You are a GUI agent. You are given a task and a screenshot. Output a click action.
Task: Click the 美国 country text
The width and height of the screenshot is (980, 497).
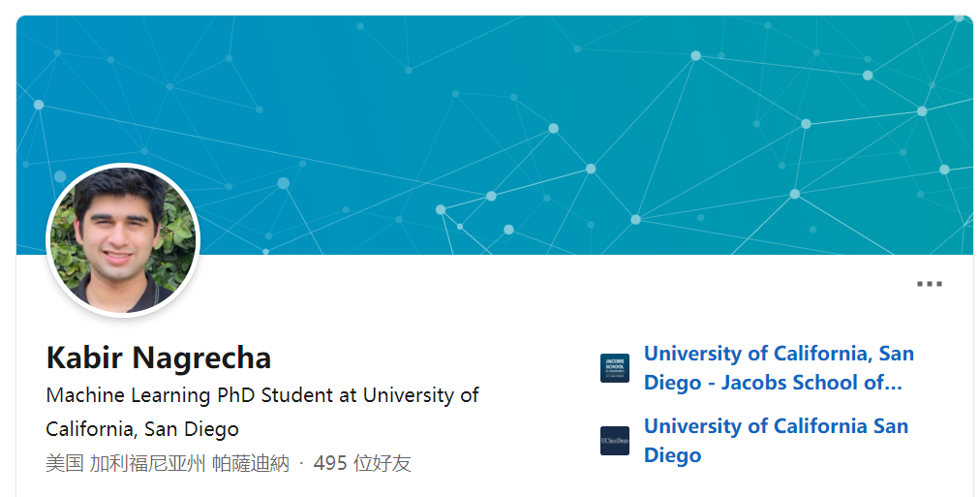point(65,463)
